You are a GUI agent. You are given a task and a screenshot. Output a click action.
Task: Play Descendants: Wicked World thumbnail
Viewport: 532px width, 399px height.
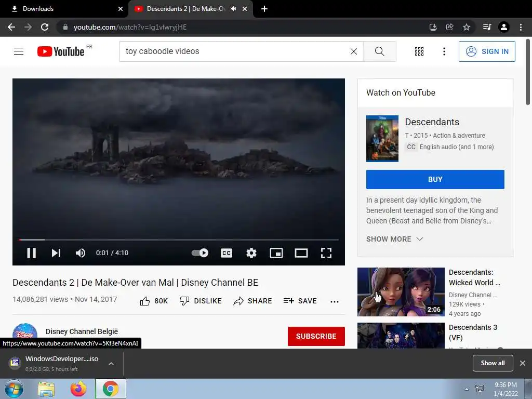[401, 292]
